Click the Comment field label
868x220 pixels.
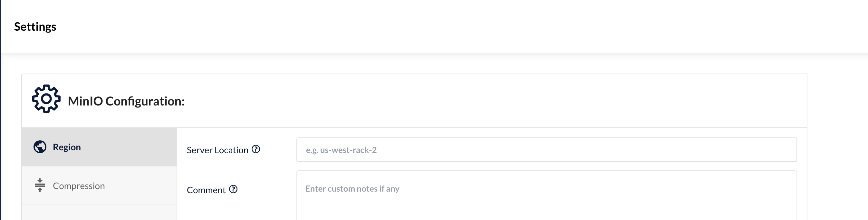pyautogui.click(x=206, y=190)
